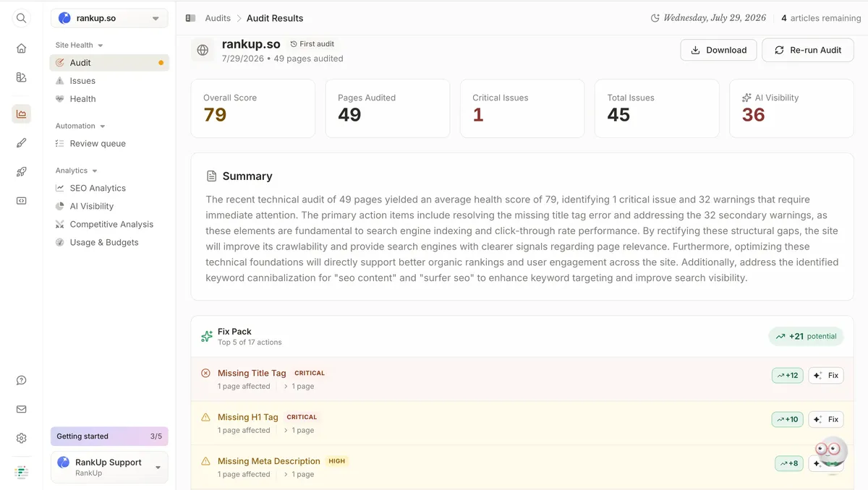
Task: Click the Wednesday, July 29, 2026 date
Action: pyautogui.click(x=715, y=18)
